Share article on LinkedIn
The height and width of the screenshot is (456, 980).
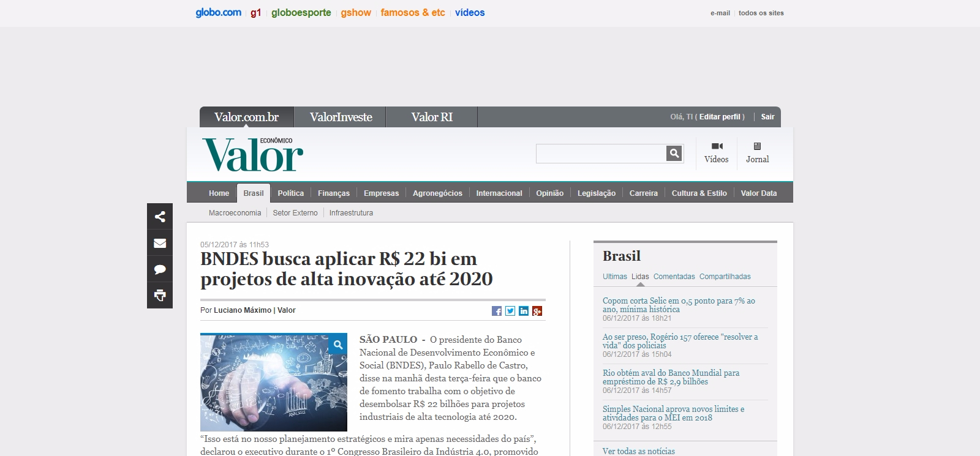coord(524,311)
